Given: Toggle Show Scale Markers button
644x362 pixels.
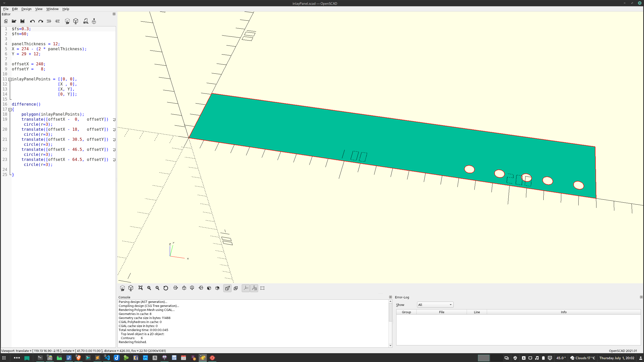Looking at the screenshot, I should point(254,288).
